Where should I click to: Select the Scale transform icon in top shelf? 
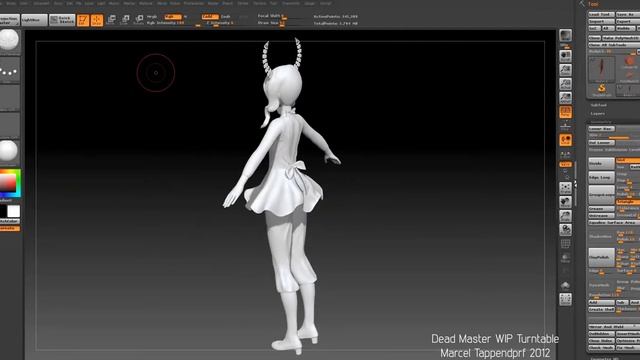click(125, 19)
